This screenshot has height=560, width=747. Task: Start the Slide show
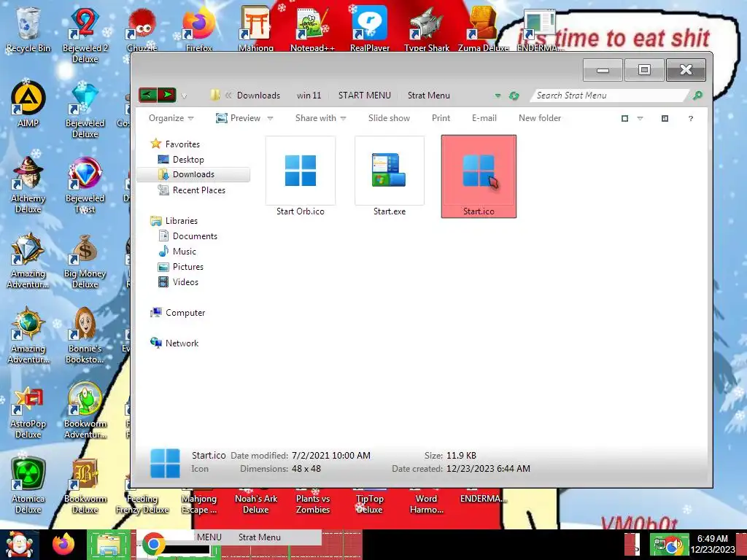tap(389, 118)
